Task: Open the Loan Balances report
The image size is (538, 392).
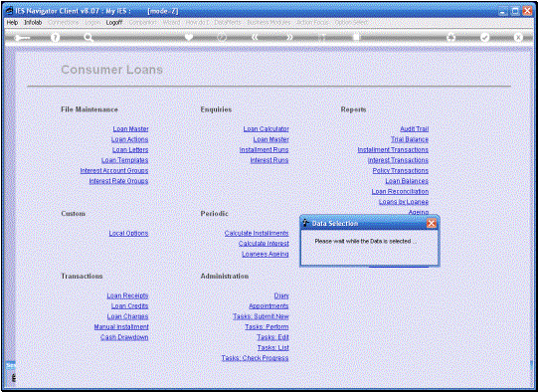Action: point(407,181)
